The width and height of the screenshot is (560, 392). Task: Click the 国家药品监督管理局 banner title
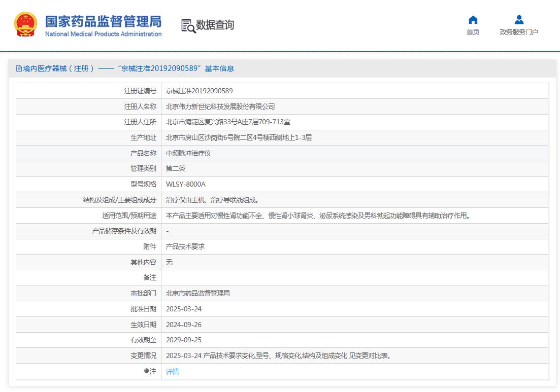[x=103, y=22]
